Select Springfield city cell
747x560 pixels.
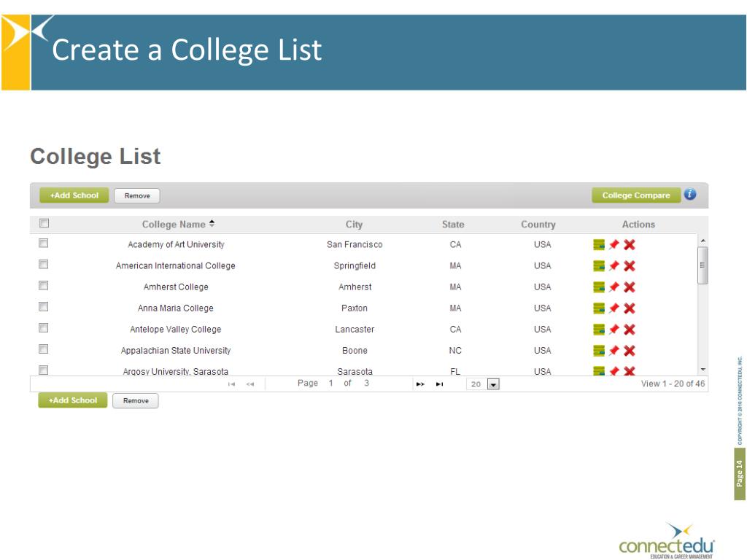click(x=355, y=265)
